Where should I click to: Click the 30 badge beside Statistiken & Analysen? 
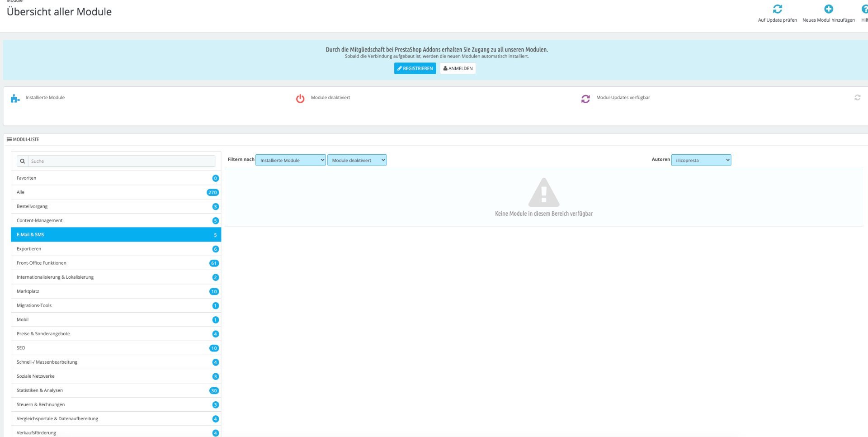point(214,390)
